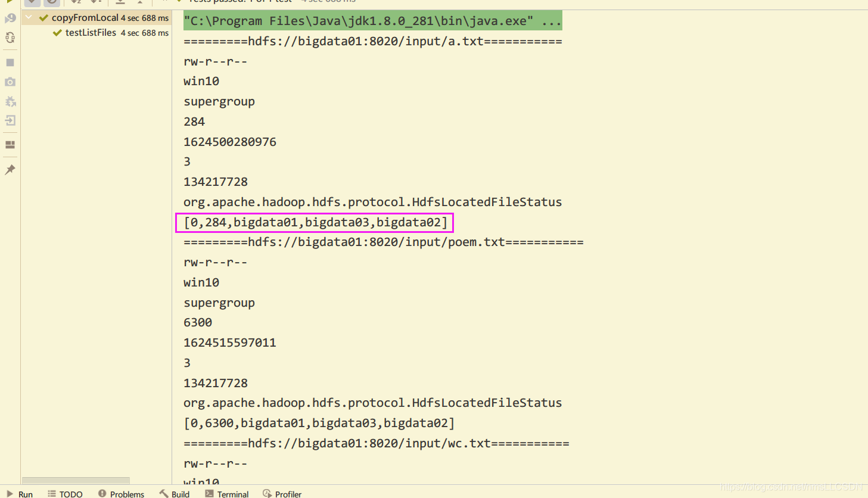
Task: Open the Build tool window tab
Action: click(x=174, y=494)
